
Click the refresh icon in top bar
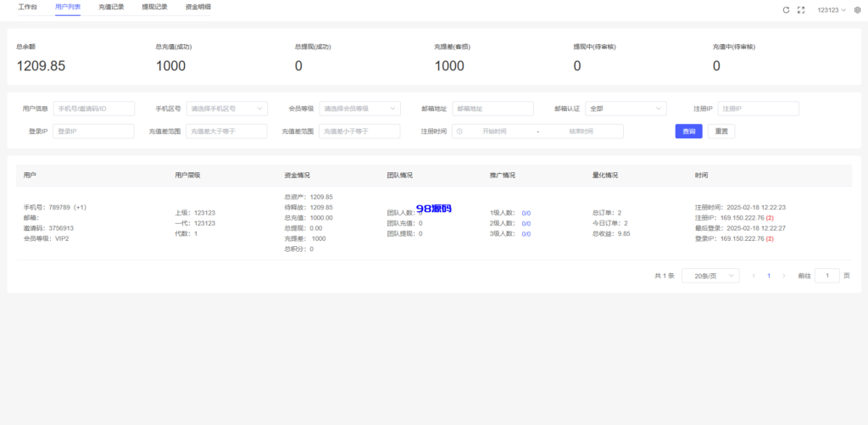(x=786, y=10)
